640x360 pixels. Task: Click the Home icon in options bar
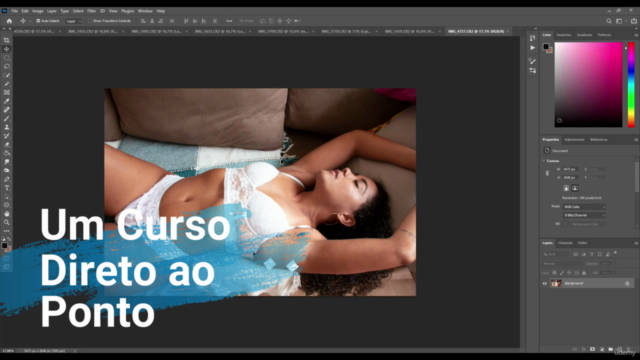9,21
